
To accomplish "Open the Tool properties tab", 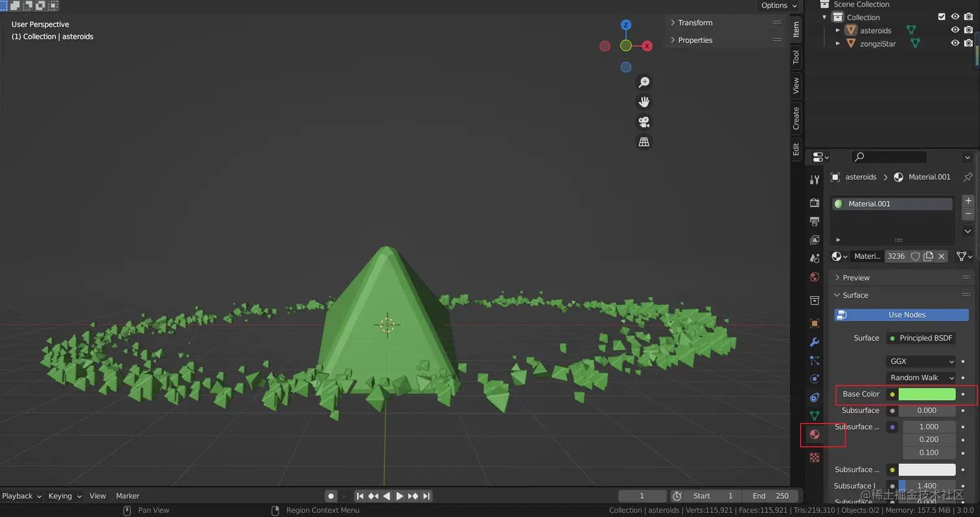I will [815, 180].
